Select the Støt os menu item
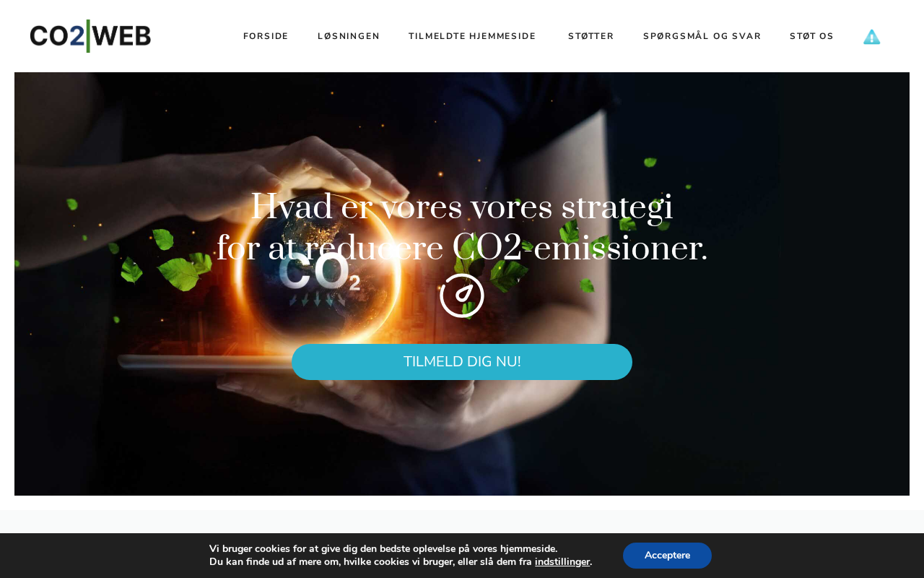The width and height of the screenshot is (924, 578). pyautogui.click(x=811, y=36)
